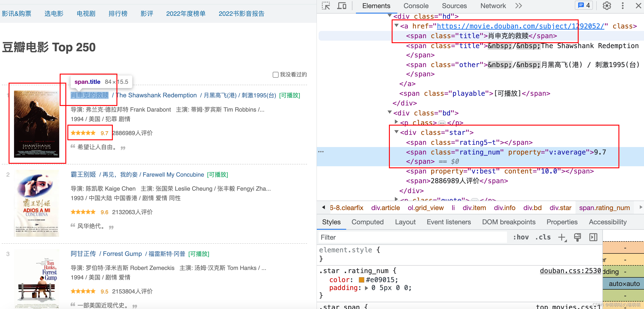Show more DevTools tabs chevron
The image size is (644, 309).
pos(519,6)
